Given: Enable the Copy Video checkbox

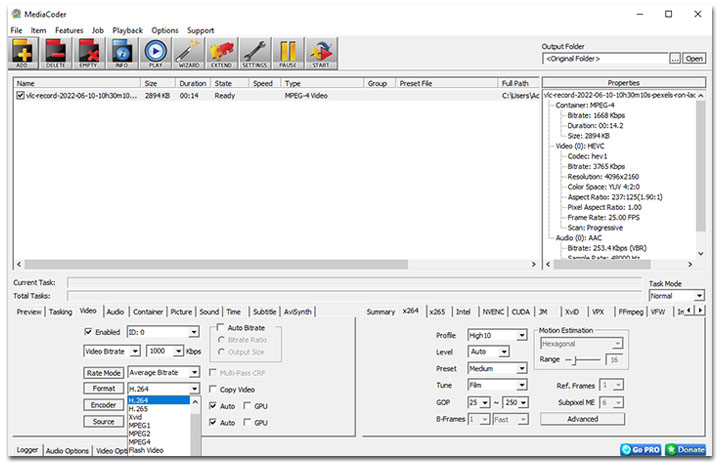Looking at the screenshot, I should click(x=214, y=388).
